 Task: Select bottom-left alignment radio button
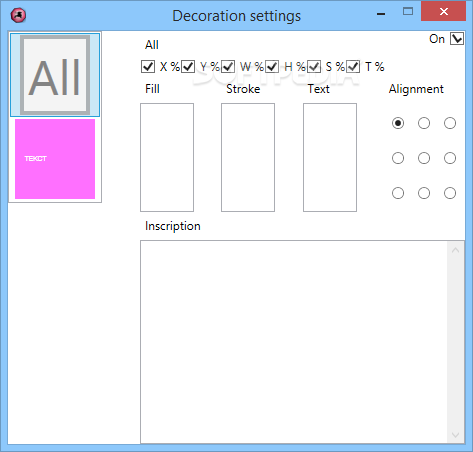(398, 193)
